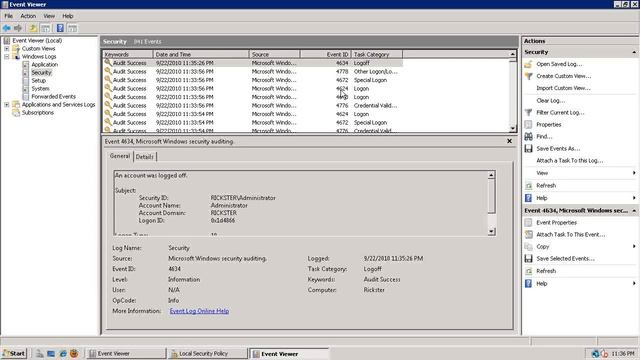Open the Action menu

coord(28,16)
